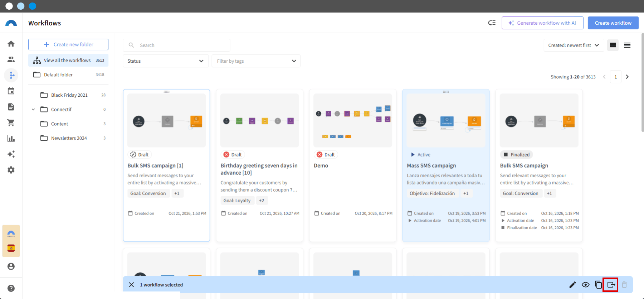Click the Bulk SMS campaign [1] title
This screenshot has width=644, height=299.
(155, 165)
